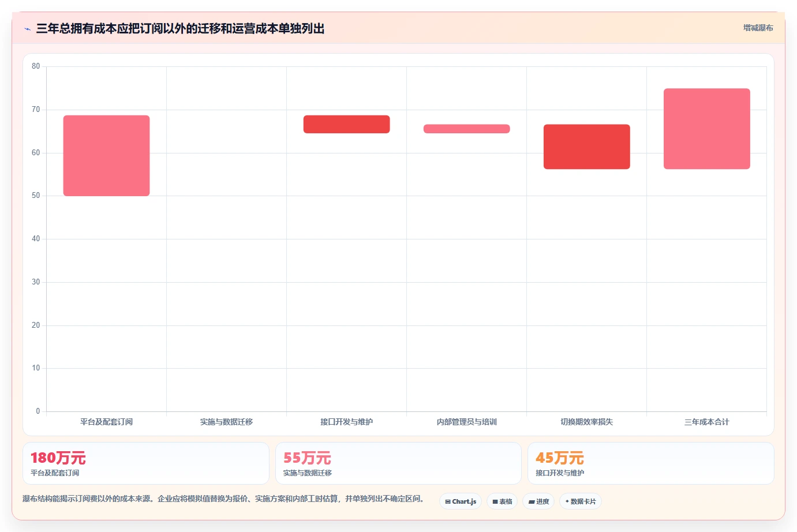
Task: Click the y-axis tick label 20
Action: click(x=36, y=325)
